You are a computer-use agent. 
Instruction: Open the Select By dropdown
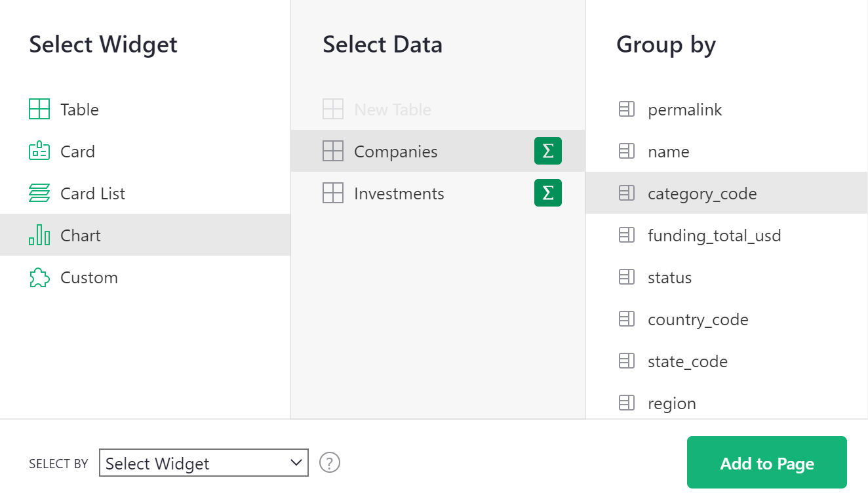pos(203,463)
